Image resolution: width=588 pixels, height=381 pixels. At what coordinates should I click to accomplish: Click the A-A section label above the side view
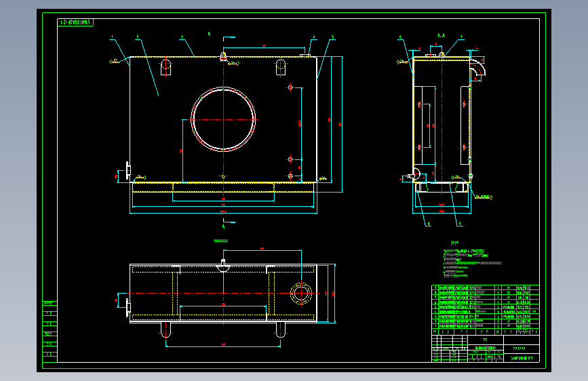point(441,36)
